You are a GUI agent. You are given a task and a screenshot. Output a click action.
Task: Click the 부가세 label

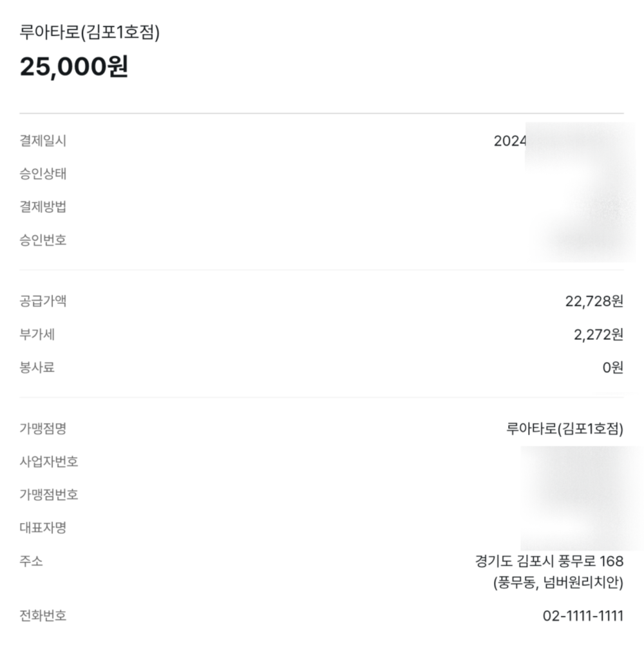pyautogui.click(x=37, y=334)
